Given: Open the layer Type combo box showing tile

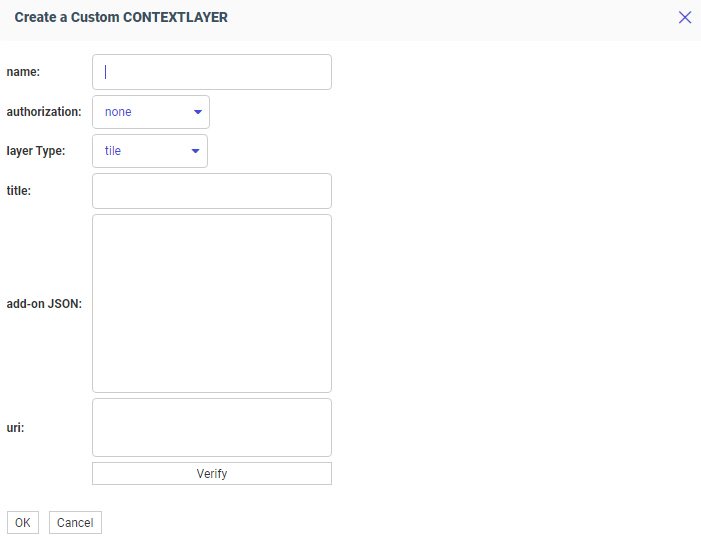Looking at the screenshot, I should tap(149, 151).
